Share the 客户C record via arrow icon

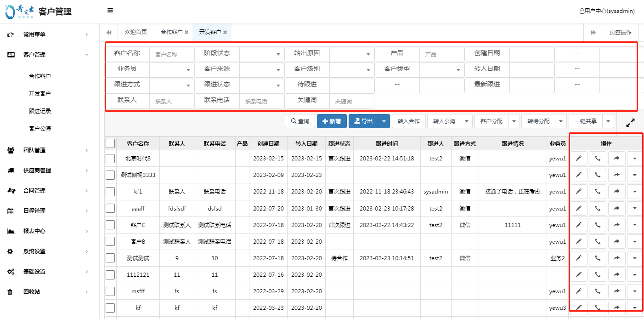tap(616, 224)
